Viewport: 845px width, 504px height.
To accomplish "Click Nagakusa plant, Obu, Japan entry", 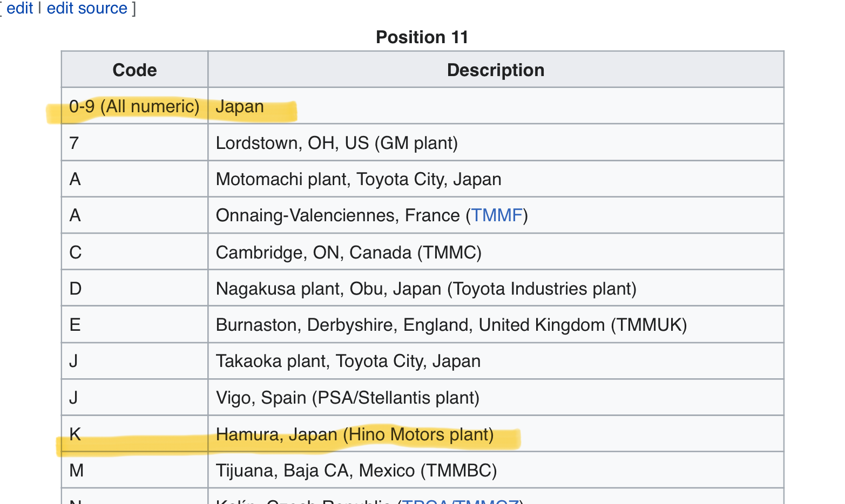I will click(426, 289).
